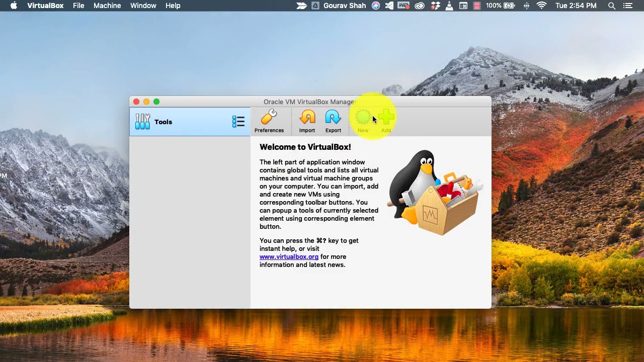Open VirtualBox Preferences from the toolbar

[x=269, y=122]
